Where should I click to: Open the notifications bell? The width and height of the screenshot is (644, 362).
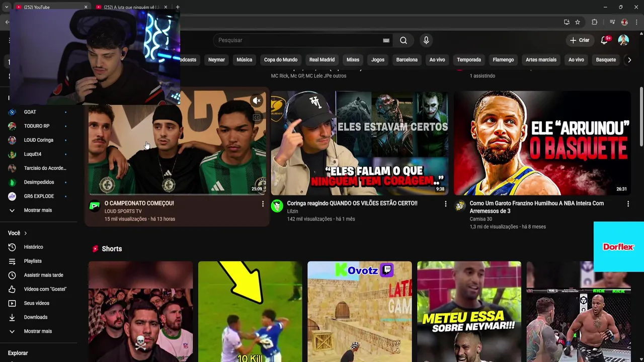point(604,40)
